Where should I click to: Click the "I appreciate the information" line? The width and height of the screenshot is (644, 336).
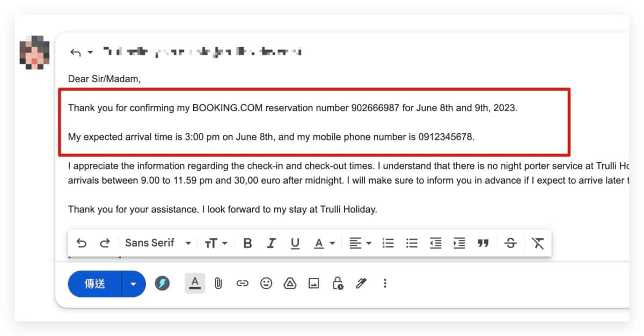point(348,165)
